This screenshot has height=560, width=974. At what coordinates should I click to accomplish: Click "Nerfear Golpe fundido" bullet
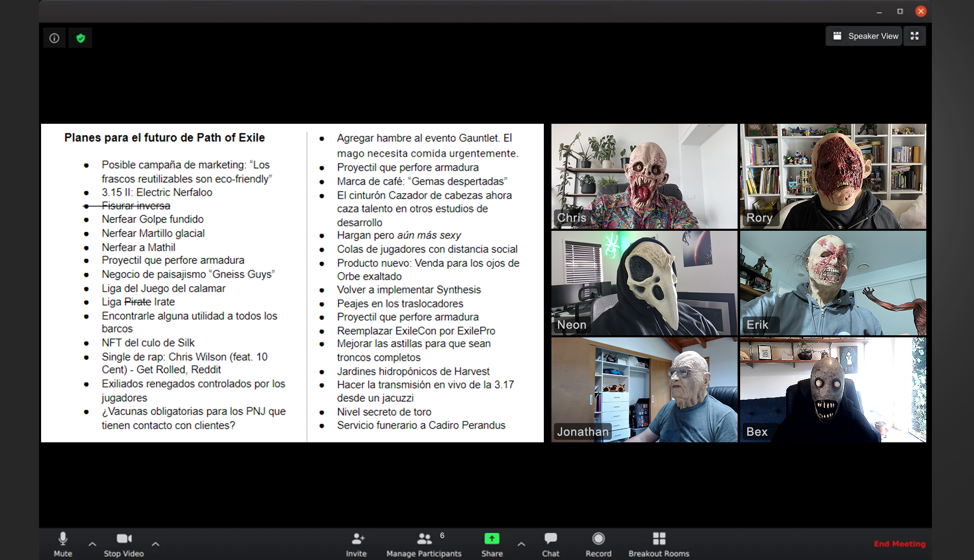(152, 219)
